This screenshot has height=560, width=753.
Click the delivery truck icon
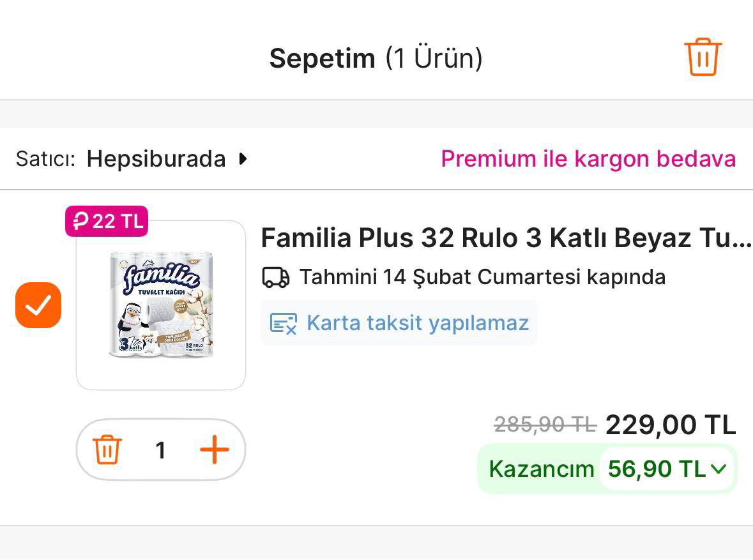[276, 278]
